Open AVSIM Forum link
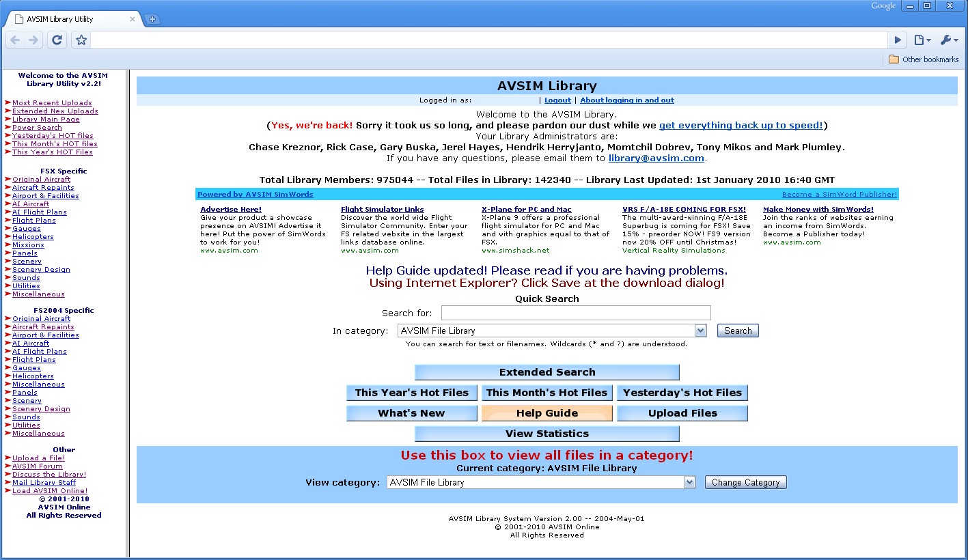Viewport: 968px width, 560px height. coord(38,466)
